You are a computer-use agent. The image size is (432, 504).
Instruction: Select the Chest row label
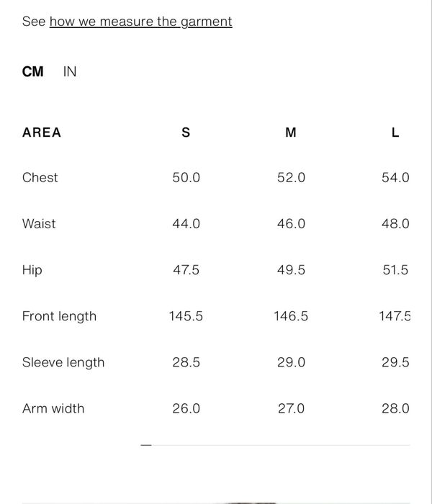(40, 177)
